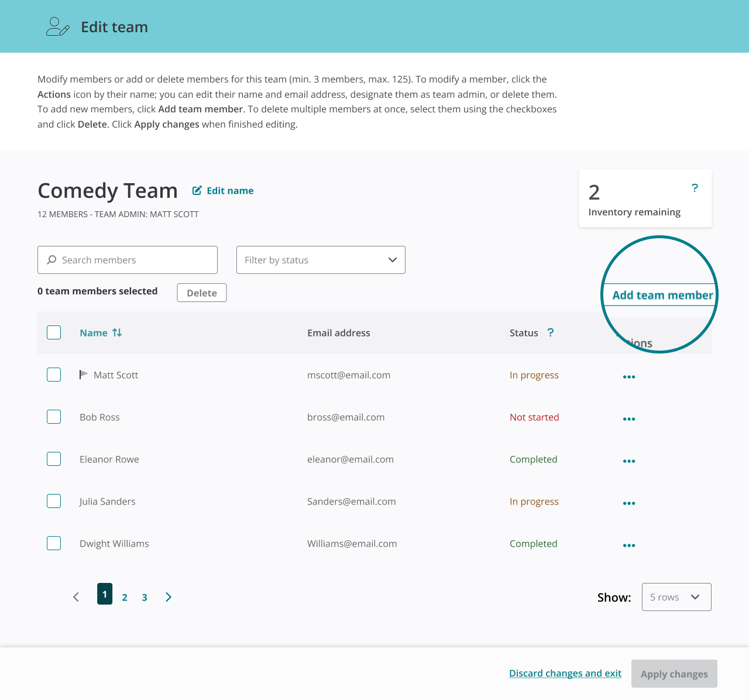Screen dimensions: 749x700
Task: Click the Status column help question mark
Action: pyautogui.click(x=551, y=332)
